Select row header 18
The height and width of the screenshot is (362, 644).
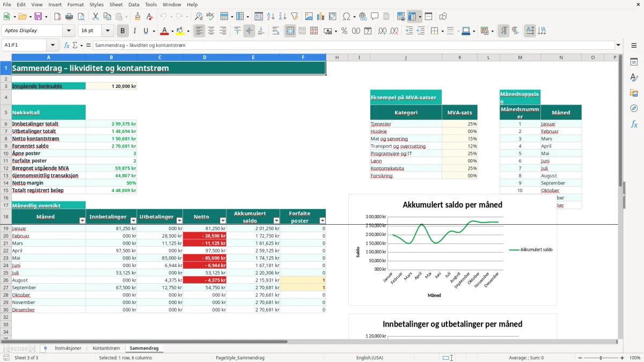[6, 217]
